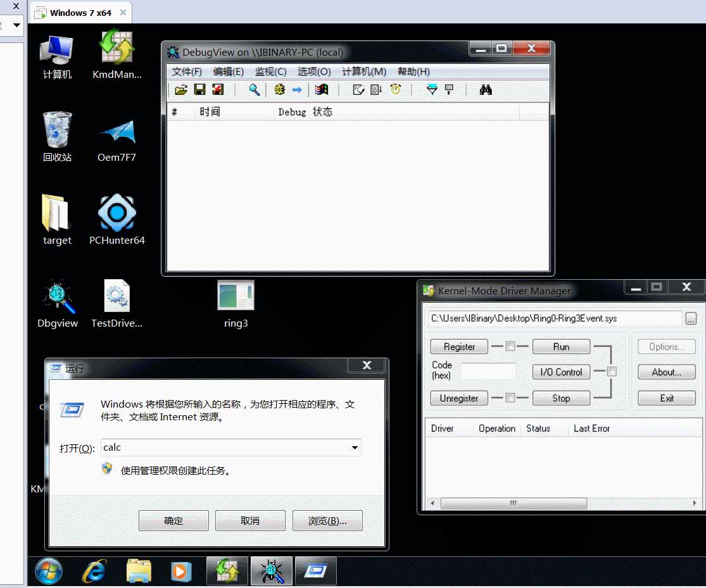Open the Filter funnel icon in DebugView

(x=431, y=90)
